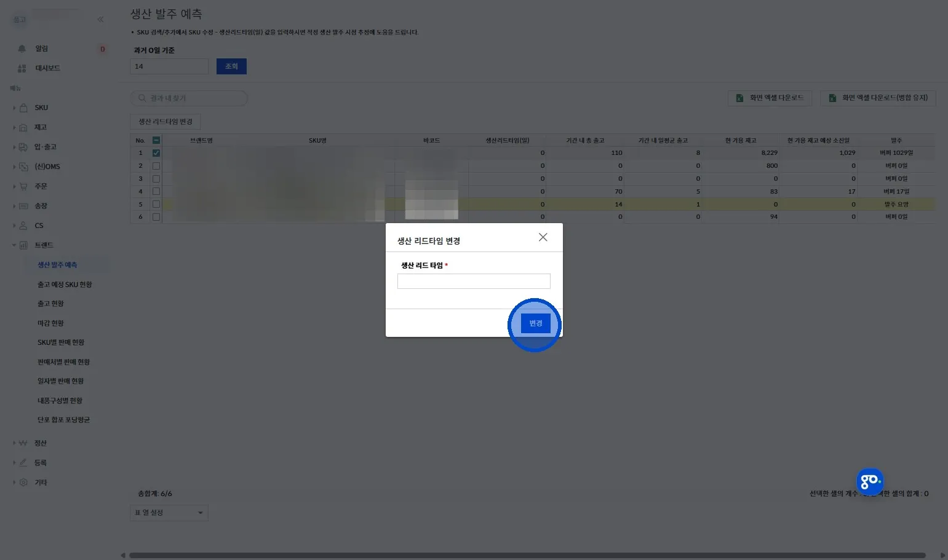Focus the 과거 O일 기준 field showing 14
This screenshot has height=560, width=948.
pos(169,66)
